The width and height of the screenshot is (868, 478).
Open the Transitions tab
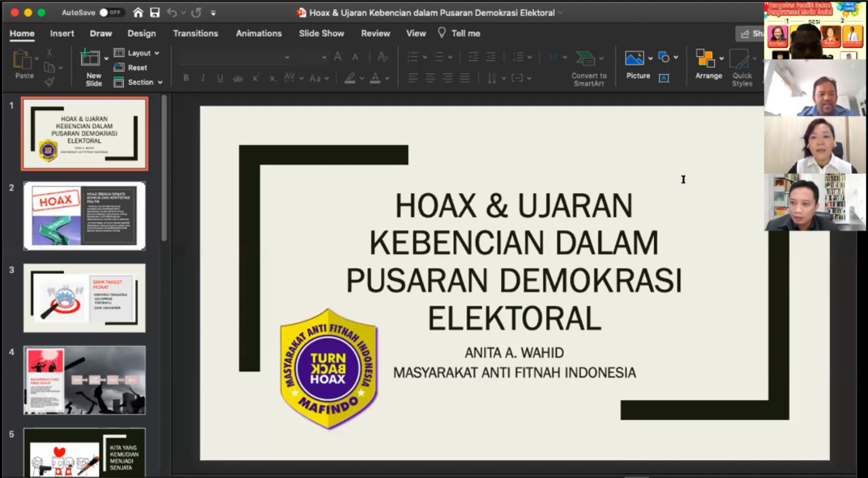point(196,33)
